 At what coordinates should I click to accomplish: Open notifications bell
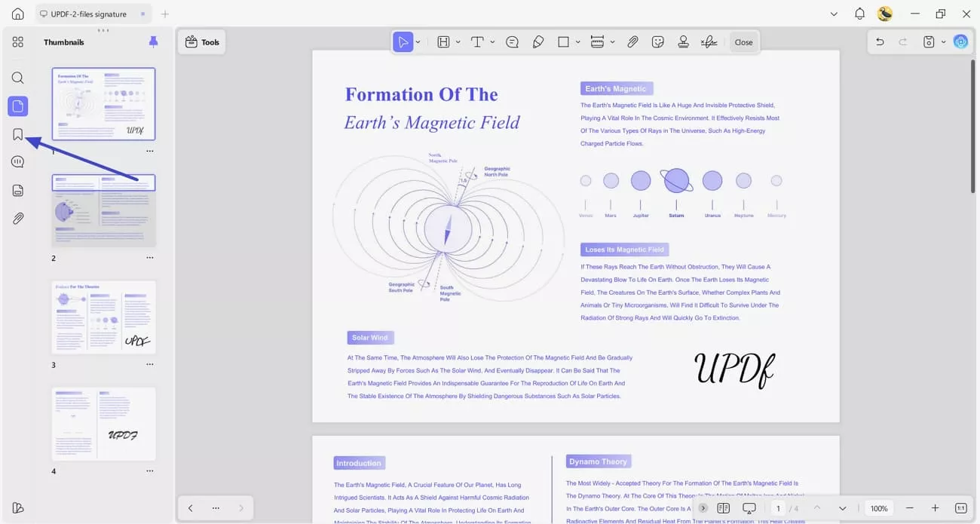[x=859, y=14]
